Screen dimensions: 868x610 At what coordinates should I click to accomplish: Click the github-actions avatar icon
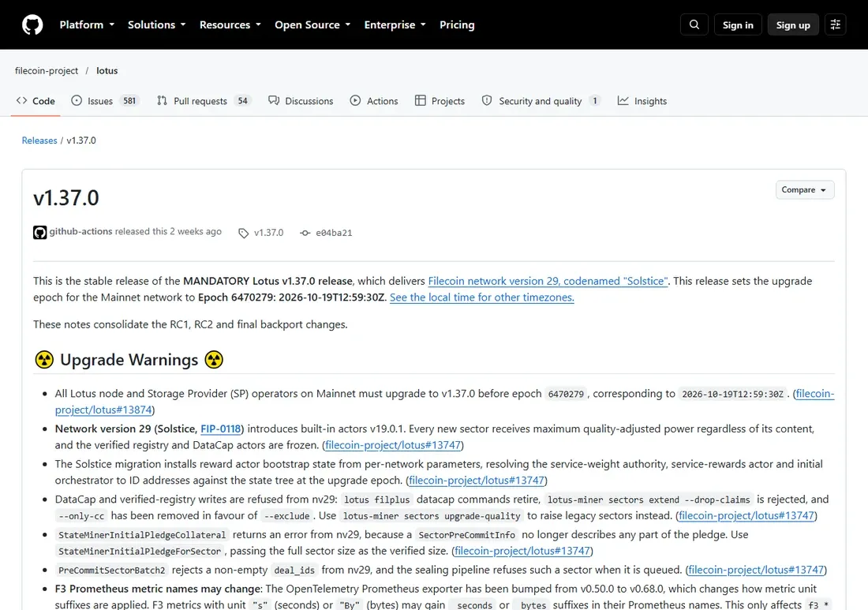(40, 233)
